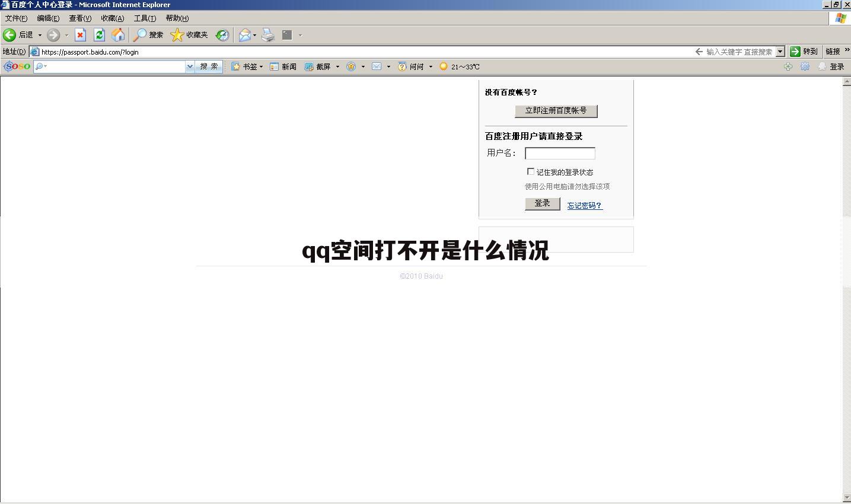Expand the address bar dropdown arrow
Image resolution: width=851 pixels, height=504 pixels.
pyautogui.click(x=780, y=52)
